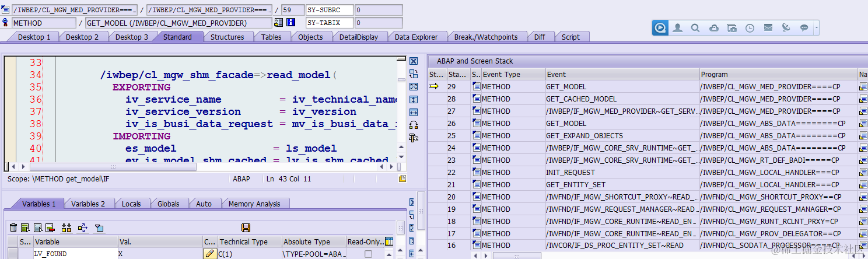Viewport: 868px width, 259px height.
Task: Click the orange save icon in the Variables toolbar
Action: [246, 228]
